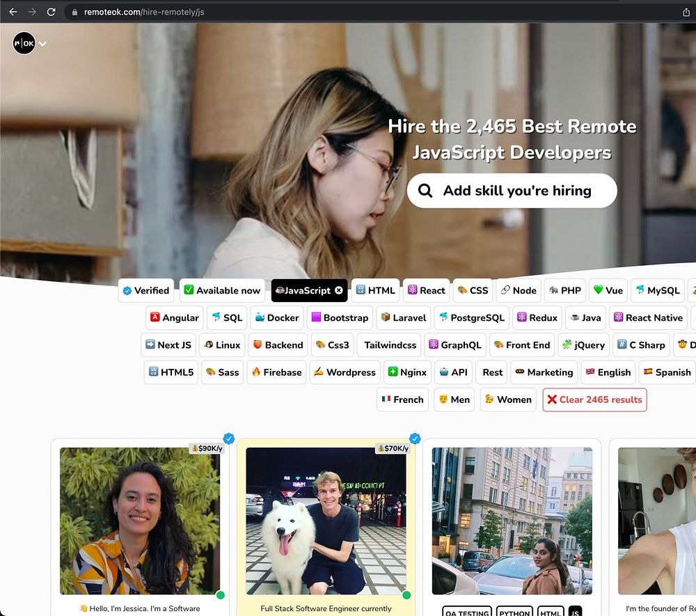Add the API skill filter

point(453,372)
